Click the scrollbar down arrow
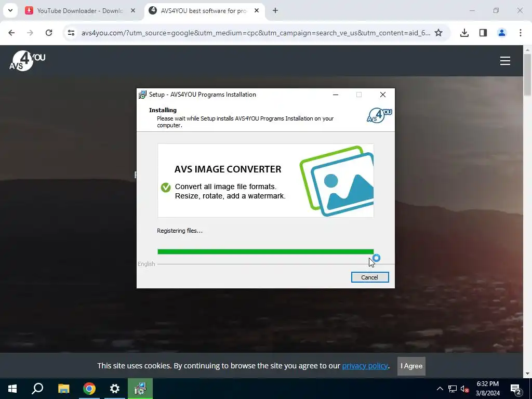The image size is (532, 399). pos(527,374)
